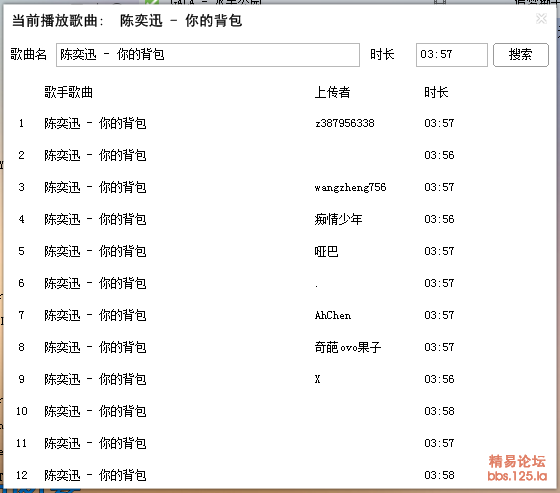Close the lyrics search dialog
Image resolution: width=560 pixels, height=493 pixels.
pos(541,18)
